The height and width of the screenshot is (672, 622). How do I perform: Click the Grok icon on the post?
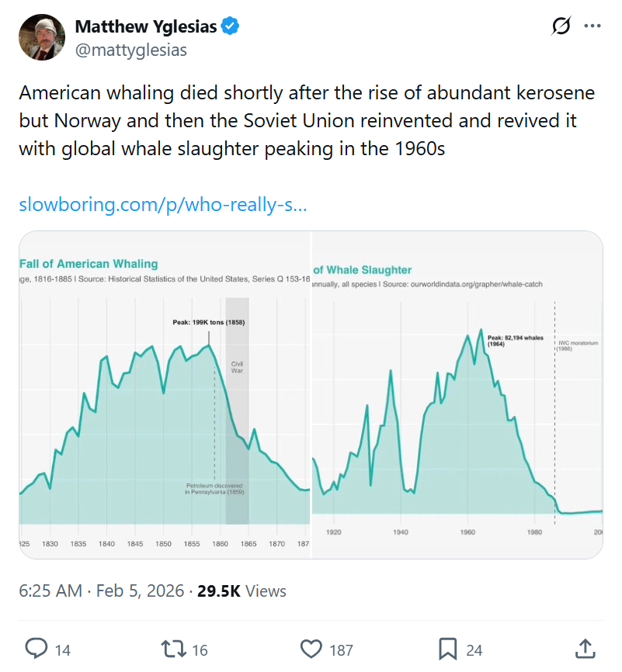pyautogui.click(x=560, y=26)
